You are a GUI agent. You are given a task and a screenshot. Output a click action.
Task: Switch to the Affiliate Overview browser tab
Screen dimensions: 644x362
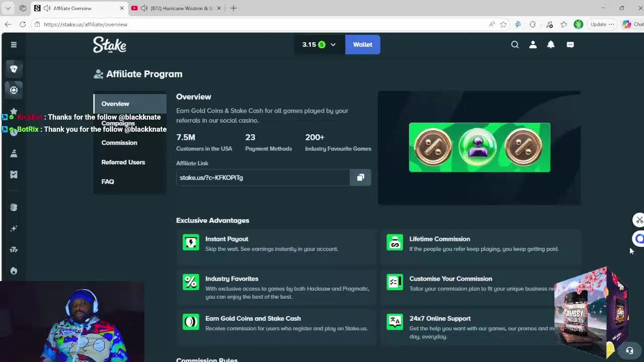[78, 8]
